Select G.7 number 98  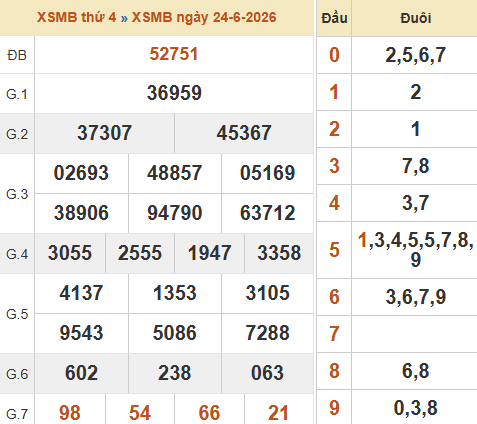(x=70, y=413)
